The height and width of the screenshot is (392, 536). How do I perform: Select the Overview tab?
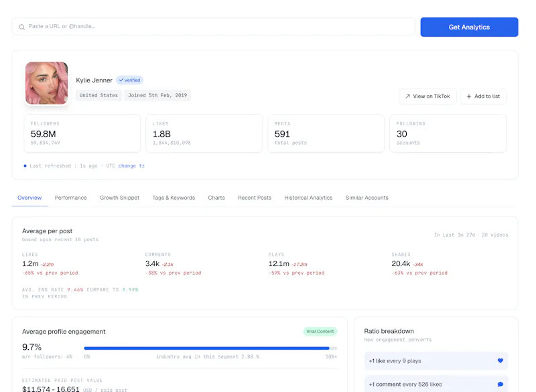[x=29, y=198]
